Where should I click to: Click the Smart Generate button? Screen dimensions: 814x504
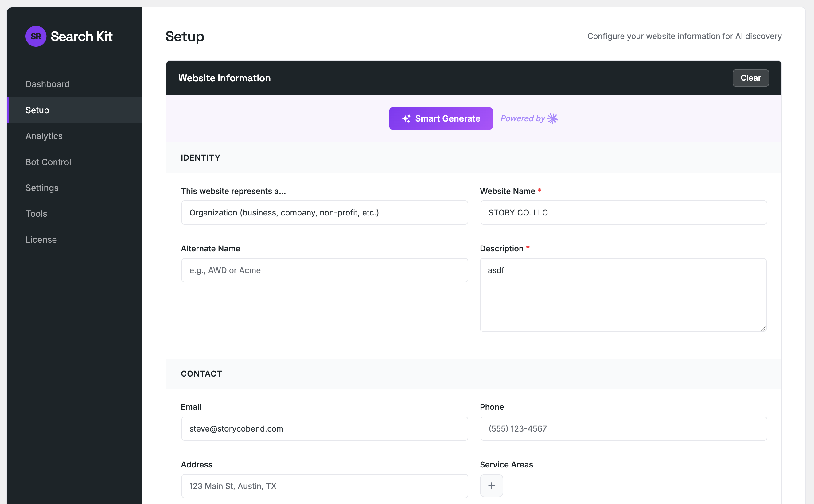[441, 118]
